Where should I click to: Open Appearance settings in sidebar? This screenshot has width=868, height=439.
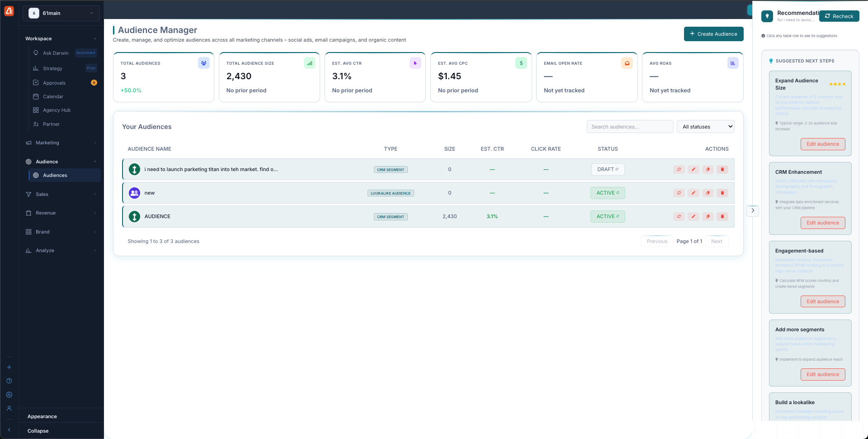(x=42, y=416)
